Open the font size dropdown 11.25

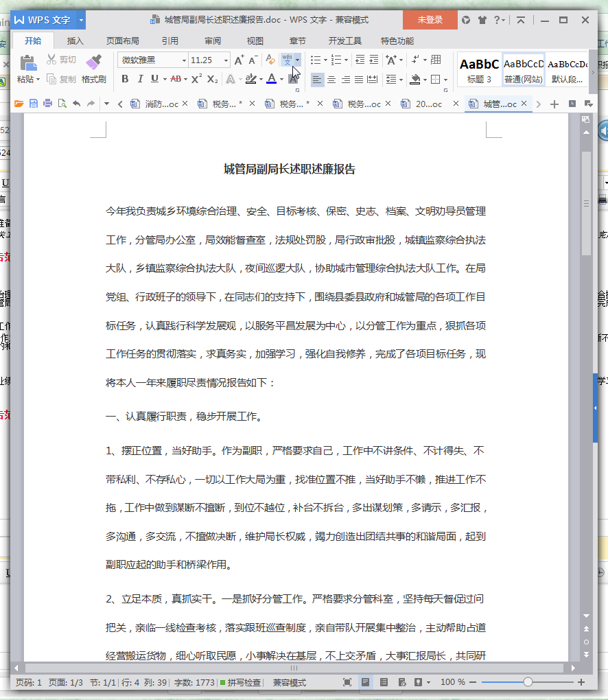tap(226, 60)
